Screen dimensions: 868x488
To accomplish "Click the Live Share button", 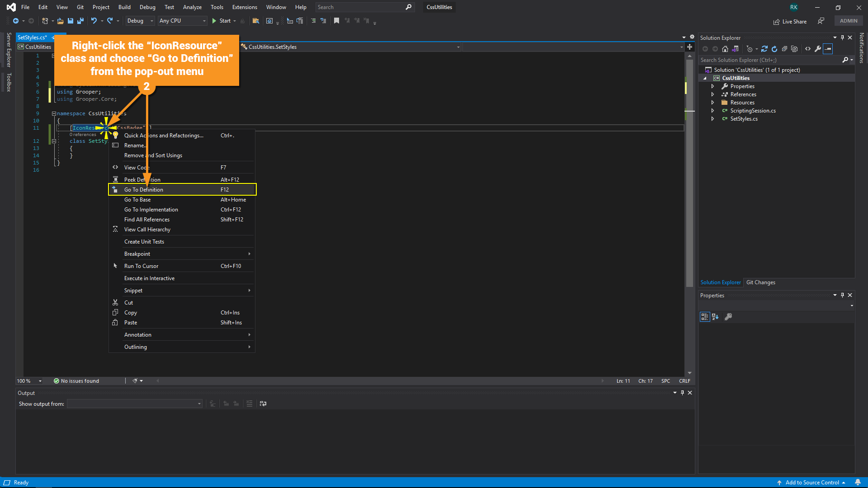I will pos(790,21).
